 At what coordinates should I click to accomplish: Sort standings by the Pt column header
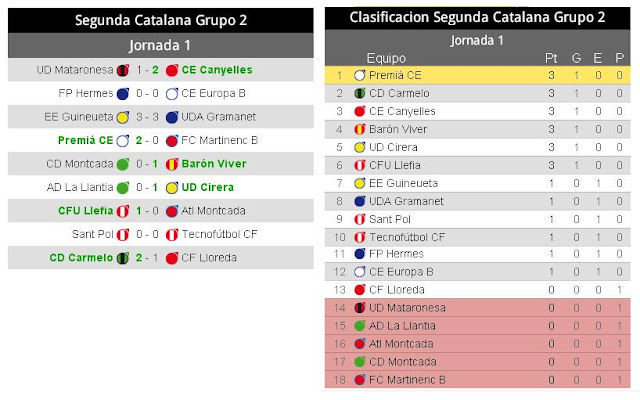(551, 57)
